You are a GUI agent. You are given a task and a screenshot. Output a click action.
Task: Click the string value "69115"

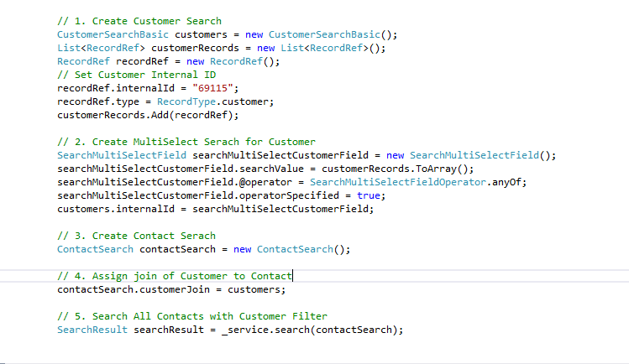[x=212, y=88]
